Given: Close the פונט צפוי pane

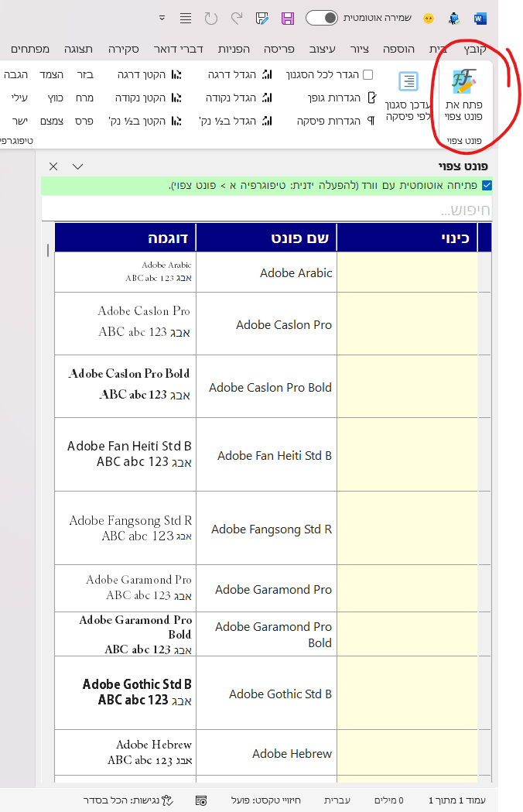Looking at the screenshot, I should tap(53, 166).
